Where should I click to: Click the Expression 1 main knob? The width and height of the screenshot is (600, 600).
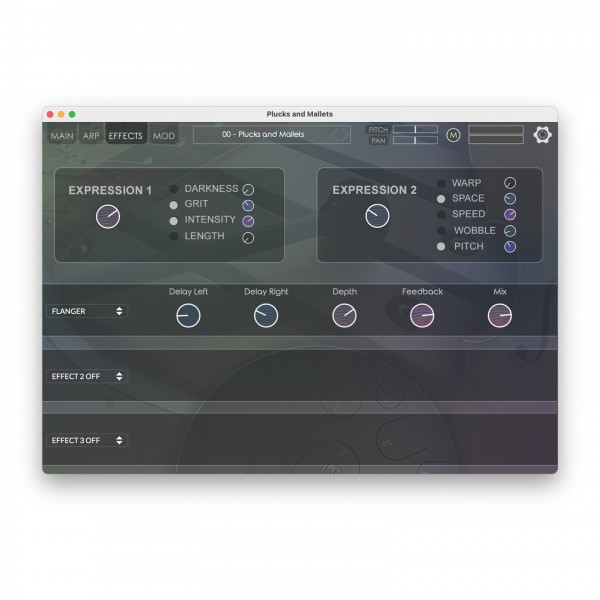pos(108,217)
